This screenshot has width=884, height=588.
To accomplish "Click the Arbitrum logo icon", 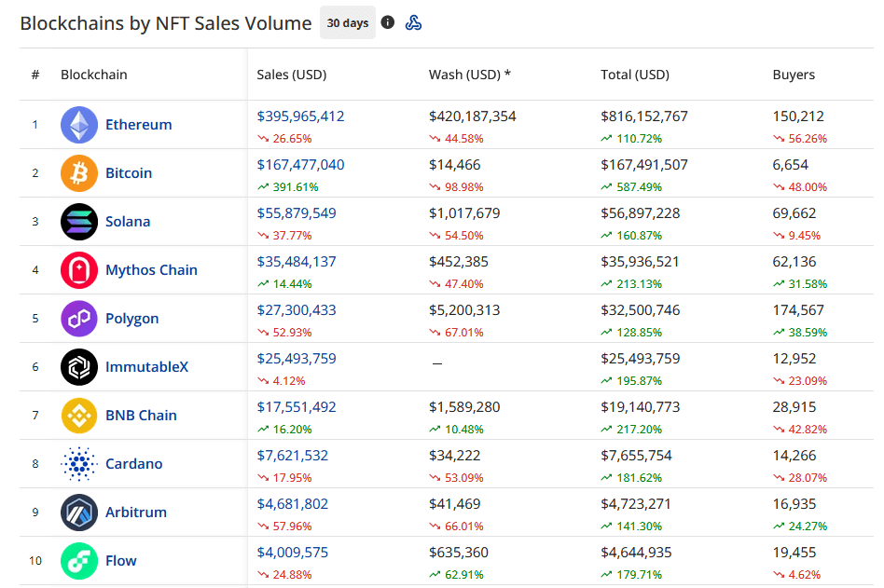I will pyautogui.click(x=79, y=512).
